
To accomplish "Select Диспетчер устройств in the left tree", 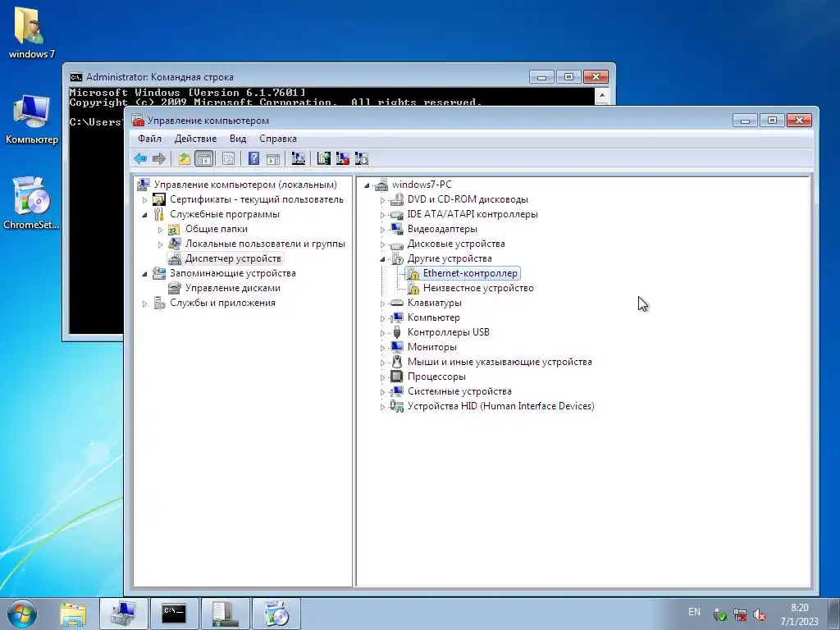I will (x=233, y=258).
